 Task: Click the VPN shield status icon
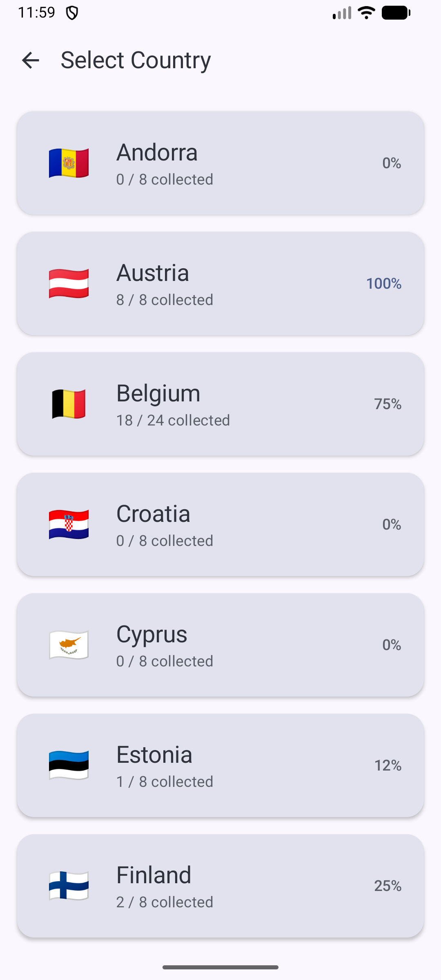point(72,13)
